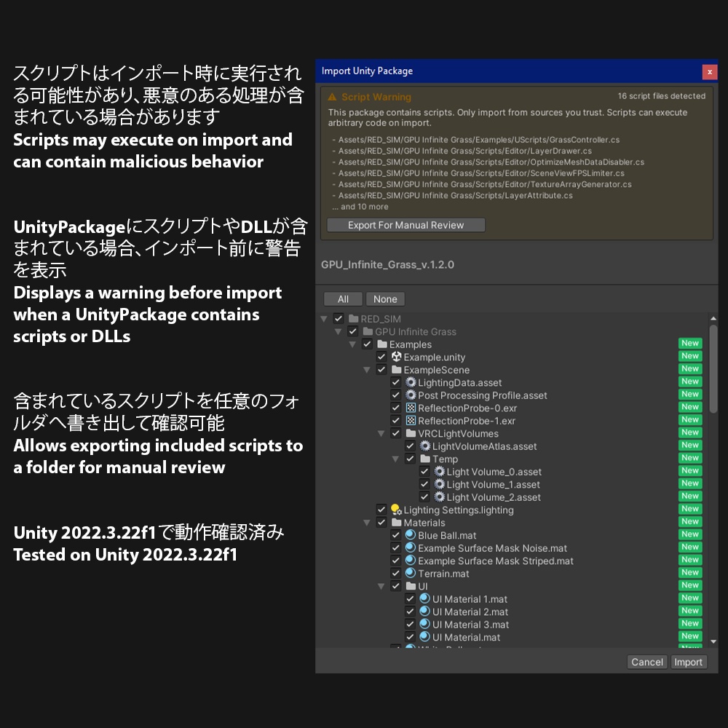Click the TextureArrayGenerator.cs script path
728x728 pixels.
485,184
